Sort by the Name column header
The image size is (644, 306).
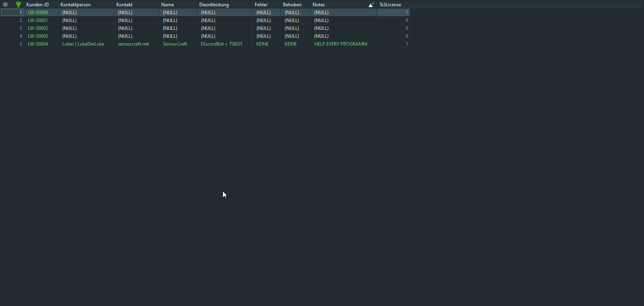(167, 5)
